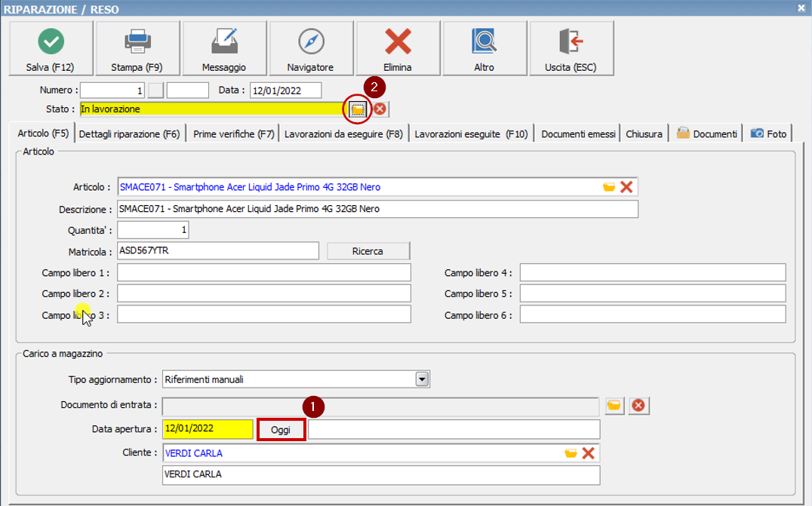Open the Messaggio toolbar button
The height and width of the screenshot is (506, 812).
click(224, 49)
